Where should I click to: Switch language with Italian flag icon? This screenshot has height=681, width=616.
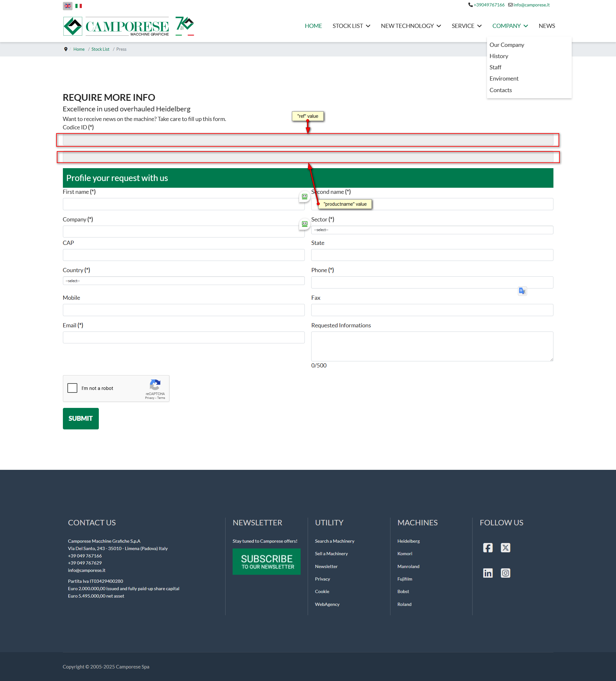79,6
